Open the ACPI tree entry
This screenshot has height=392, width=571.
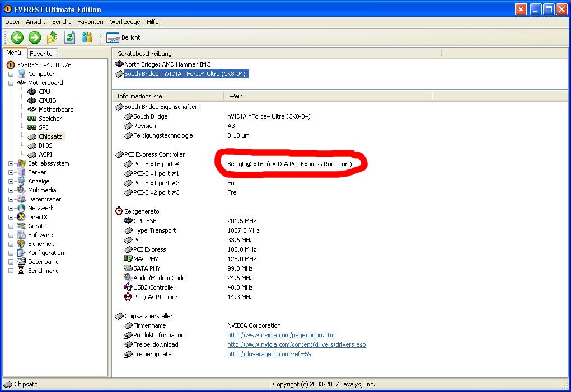click(x=45, y=154)
